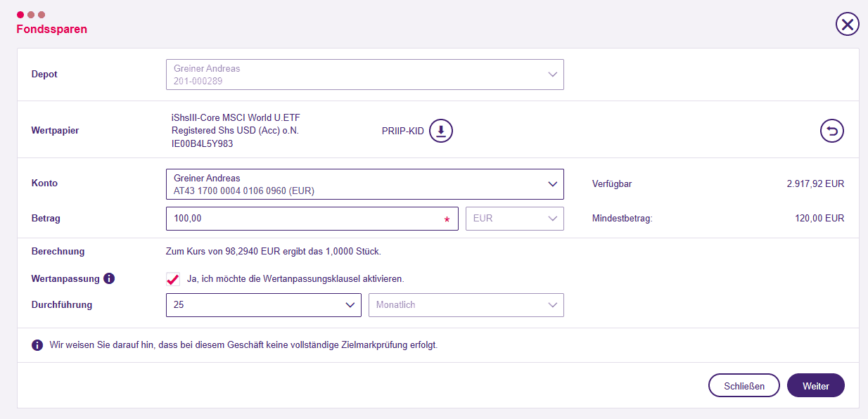Open the execution day dropdown showing 25
The image size is (868, 419).
[x=264, y=305]
